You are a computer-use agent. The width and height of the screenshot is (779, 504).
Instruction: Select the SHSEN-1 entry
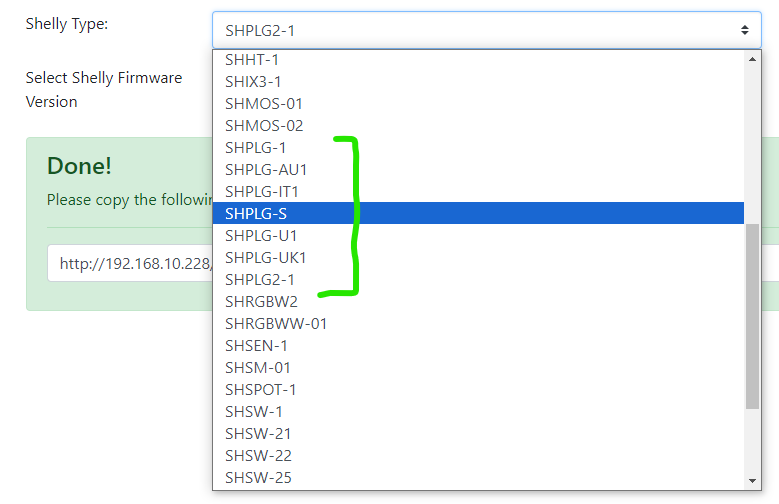tap(478, 345)
